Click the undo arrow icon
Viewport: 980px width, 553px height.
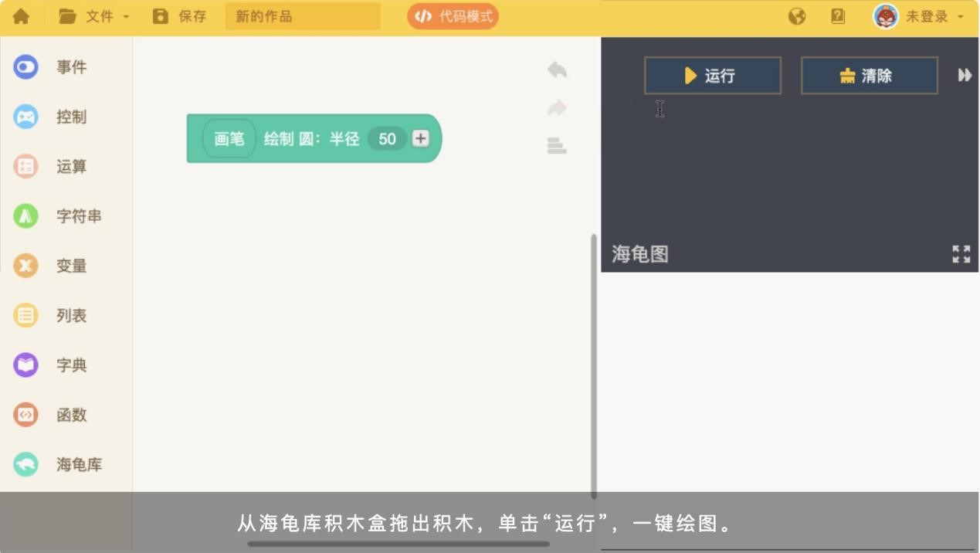click(556, 70)
